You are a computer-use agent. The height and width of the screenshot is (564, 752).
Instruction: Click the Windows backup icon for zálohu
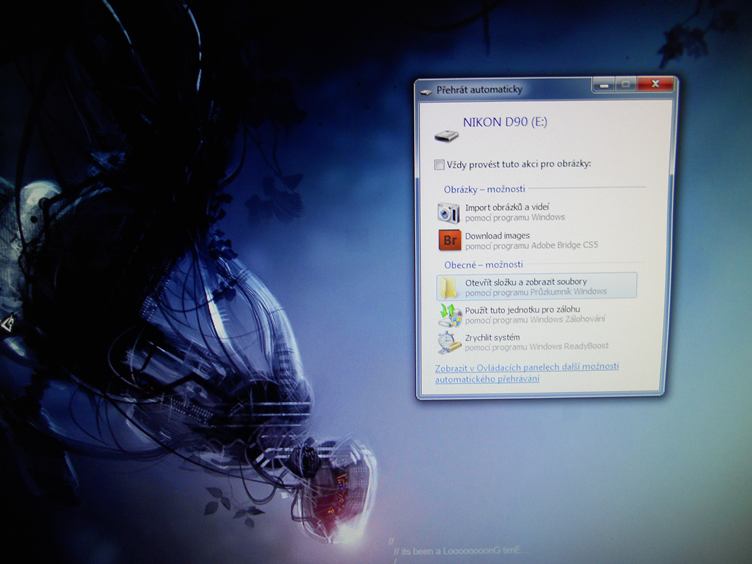pos(450,315)
